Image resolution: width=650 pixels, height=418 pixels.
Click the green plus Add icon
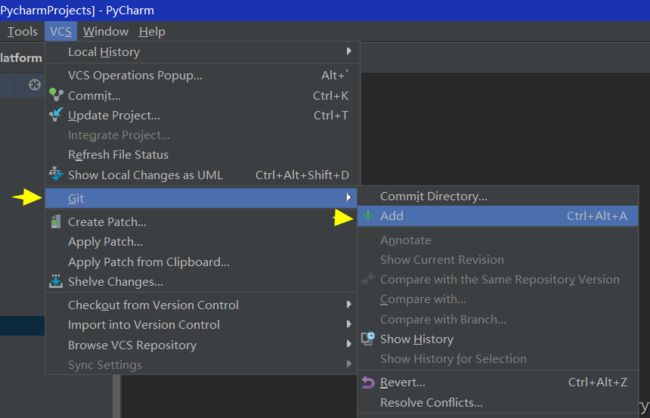368,216
